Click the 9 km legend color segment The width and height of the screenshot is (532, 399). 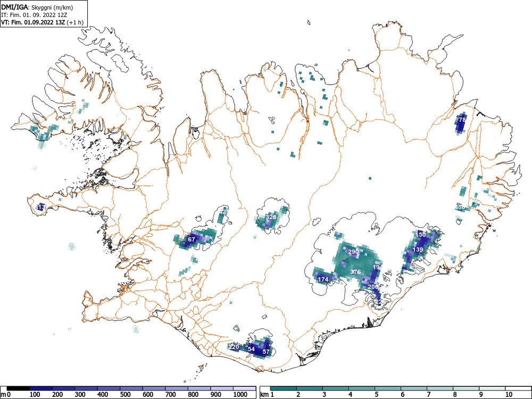coord(492,388)
